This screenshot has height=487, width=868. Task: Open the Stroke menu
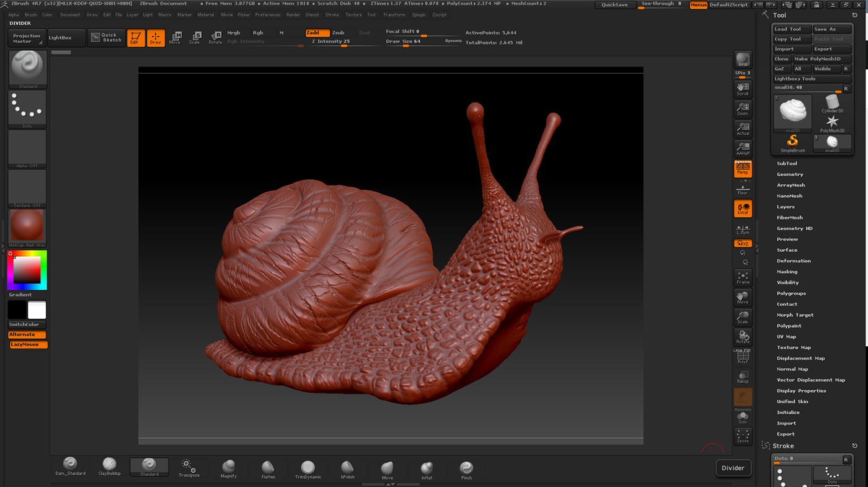[x=332, y=14]
